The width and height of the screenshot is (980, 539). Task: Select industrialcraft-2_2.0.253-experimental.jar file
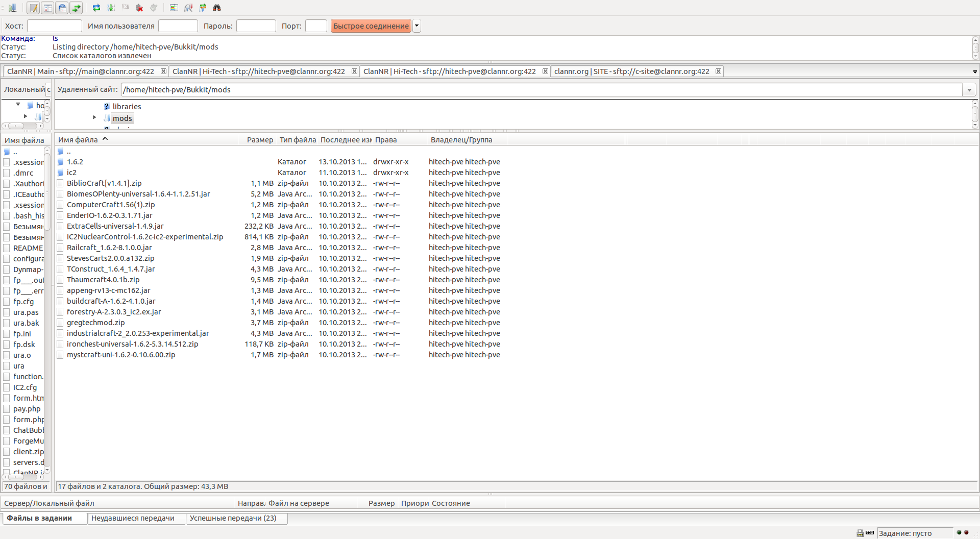pyautogui.click(x=138, y=333)
